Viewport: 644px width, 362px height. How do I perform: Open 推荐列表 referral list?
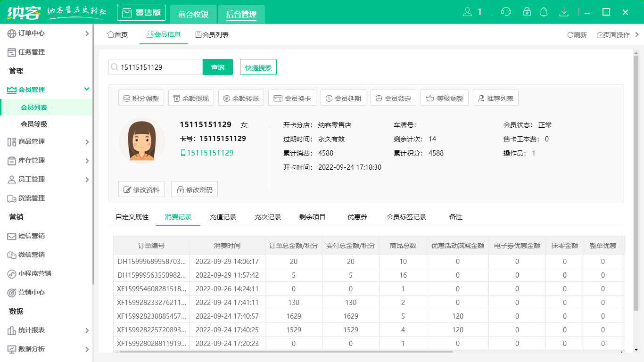coord(495,98)
